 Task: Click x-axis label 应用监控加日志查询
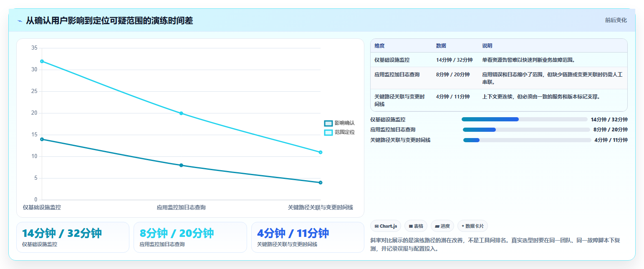coord(181,207)
